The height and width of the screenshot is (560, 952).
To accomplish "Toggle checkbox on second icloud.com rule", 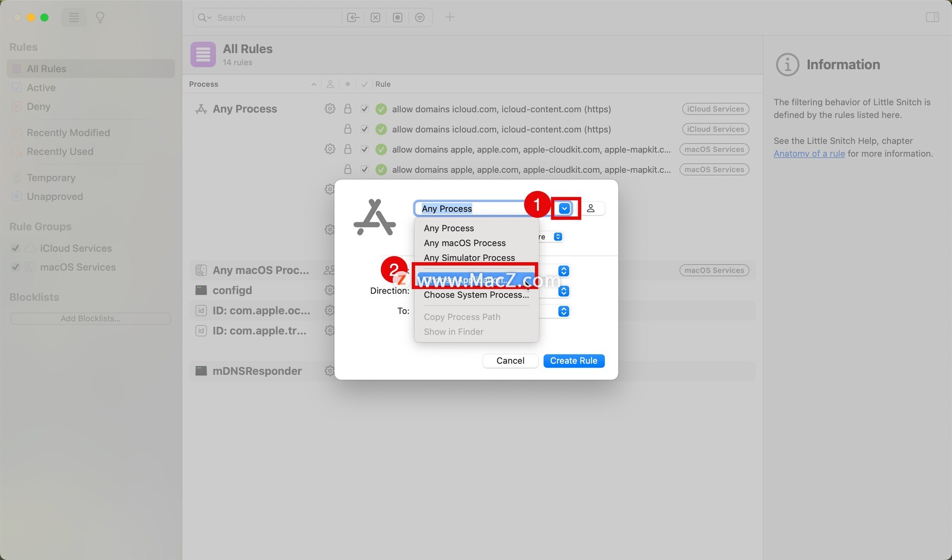I will click(x=364, y=129).
